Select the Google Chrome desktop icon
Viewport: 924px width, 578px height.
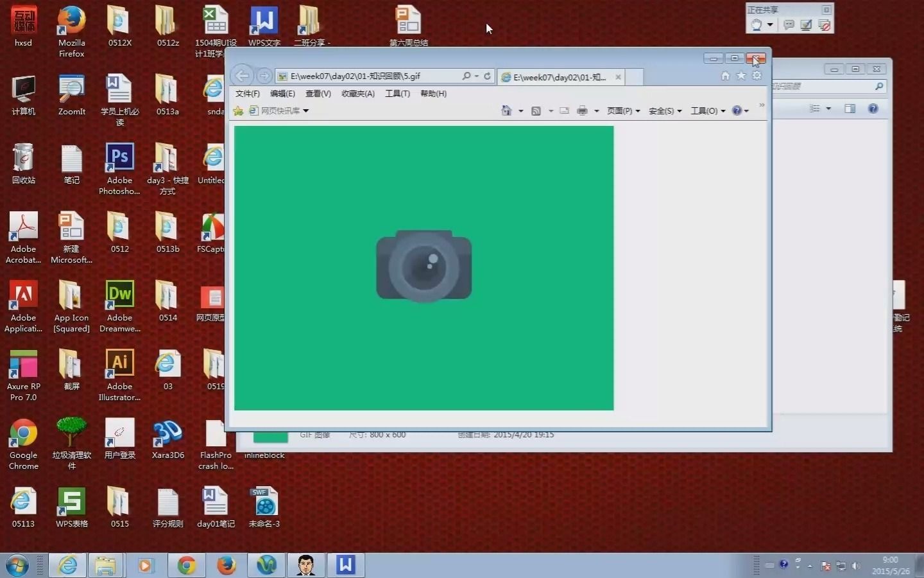tap(24, 444)
